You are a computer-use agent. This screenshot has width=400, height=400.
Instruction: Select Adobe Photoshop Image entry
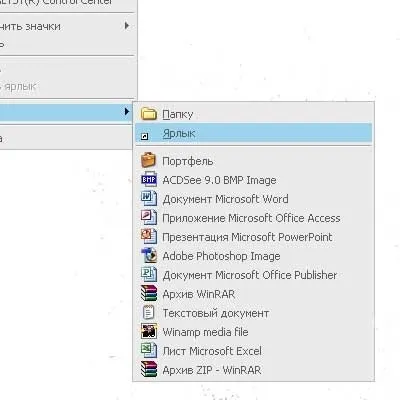[x=253, y=256]
